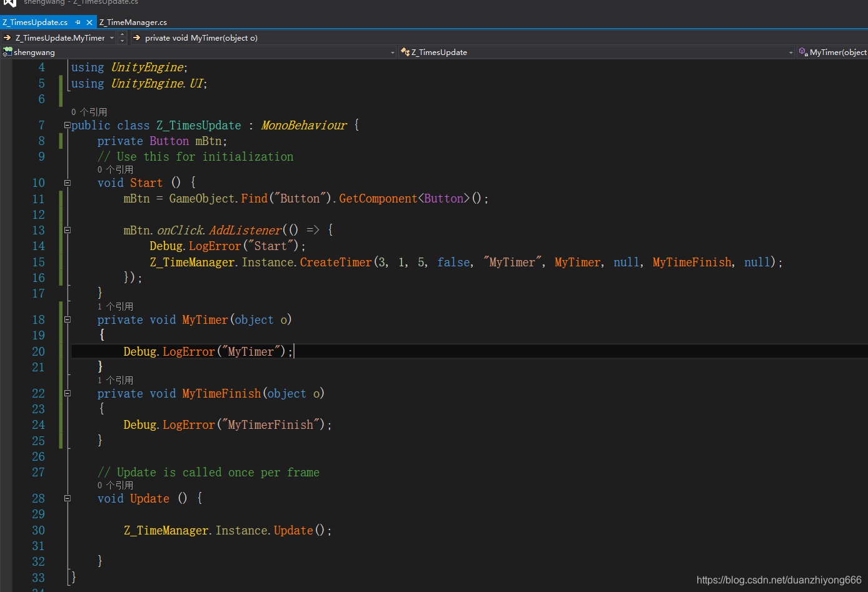Click 'GameObject' on line 11

pyautogui.click(x=202, y=198)
